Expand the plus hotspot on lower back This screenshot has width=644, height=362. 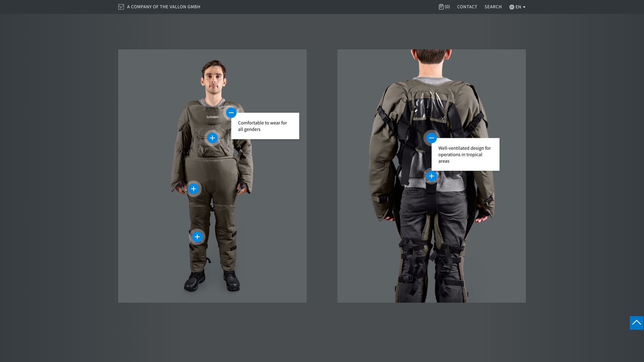431,176
